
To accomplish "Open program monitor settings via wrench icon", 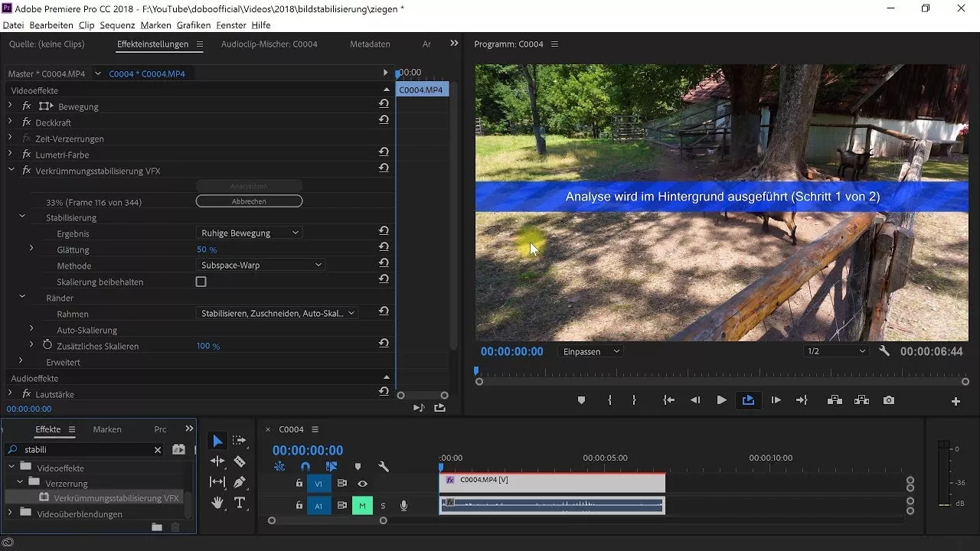I will pos(884,351).
